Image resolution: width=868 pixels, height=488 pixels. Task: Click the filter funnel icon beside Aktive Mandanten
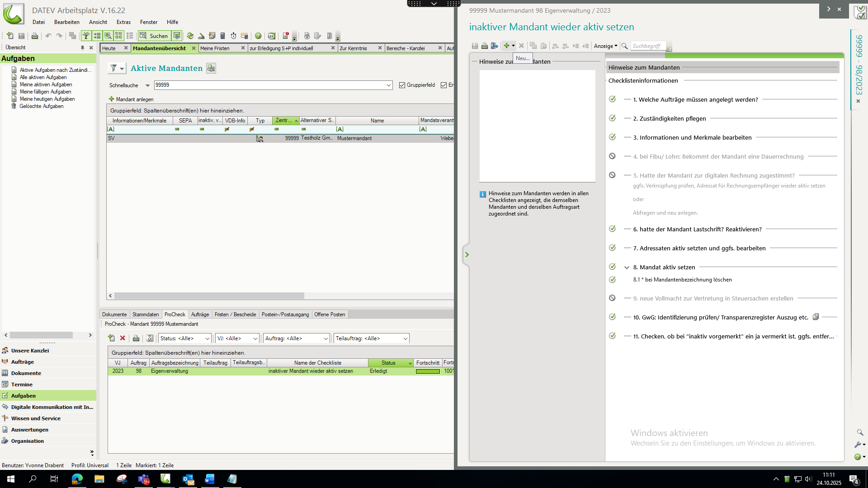coord(114,68)
